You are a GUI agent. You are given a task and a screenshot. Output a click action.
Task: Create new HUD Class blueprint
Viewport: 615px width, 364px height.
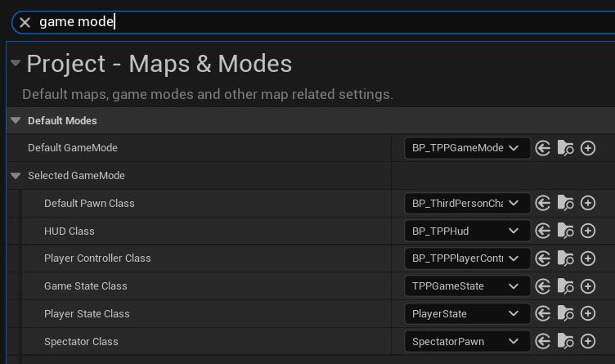(x=587, y=231)
